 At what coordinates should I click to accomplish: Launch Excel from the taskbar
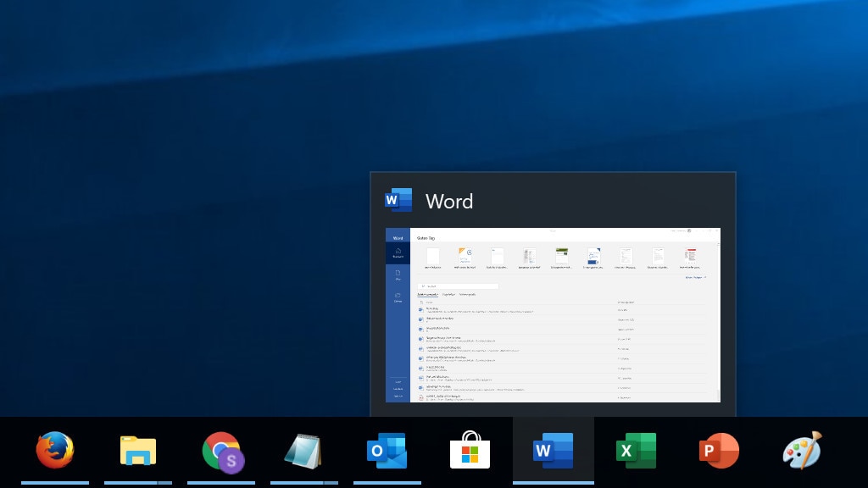click(x=636, y=451)
